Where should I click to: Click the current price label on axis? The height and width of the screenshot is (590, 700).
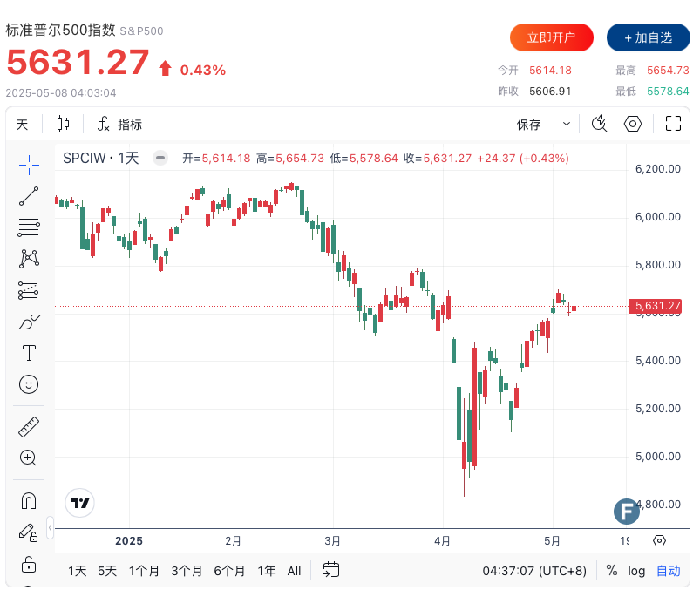657,306
